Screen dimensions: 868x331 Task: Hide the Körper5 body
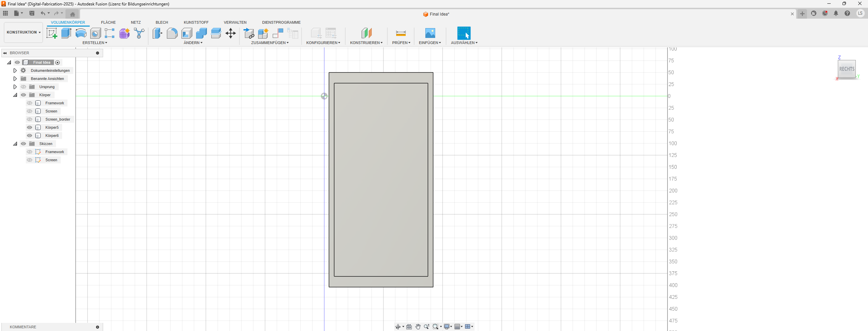pyautogui.click(x=30, y=127)
